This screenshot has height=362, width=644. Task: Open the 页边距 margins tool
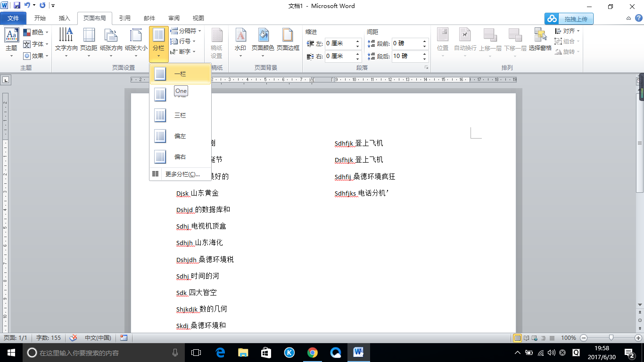(x=89, y=43)
